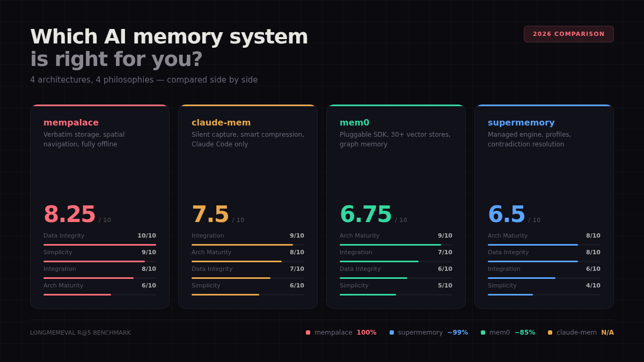Click the claude-mem N/A benchmark value
The width and height of the screenshot is (644, 362).
click(608, 333)
